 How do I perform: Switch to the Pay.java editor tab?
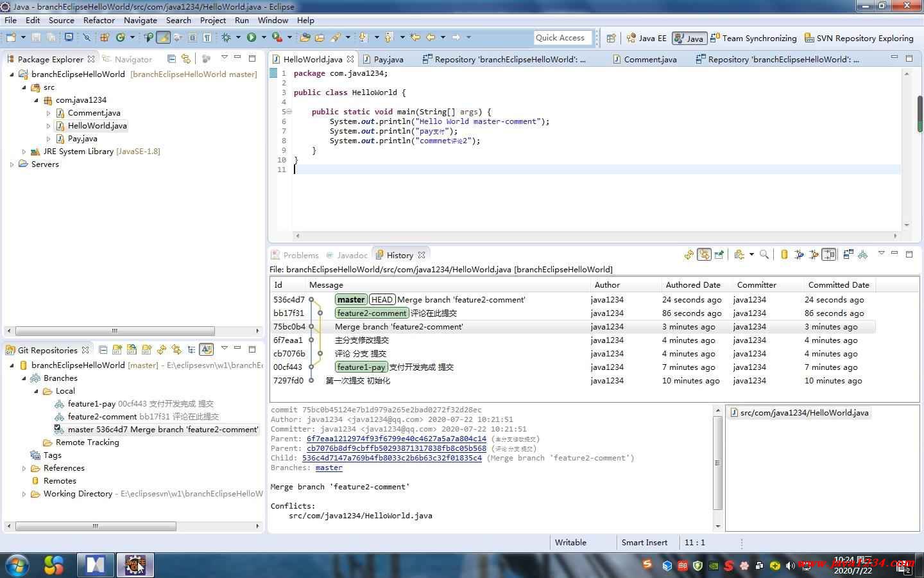[x=383, y=59]
